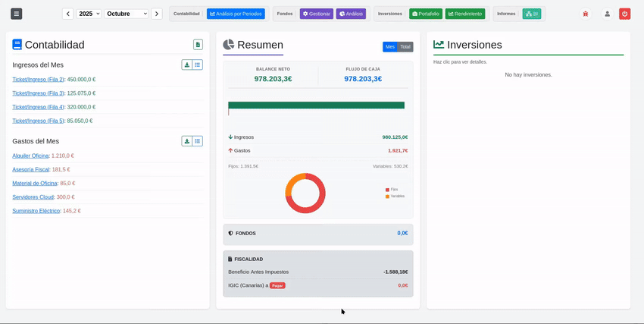This screenshot has height=324, width=644.
Task: Click the Flujo de Caja value
Action: pos(363,79)
